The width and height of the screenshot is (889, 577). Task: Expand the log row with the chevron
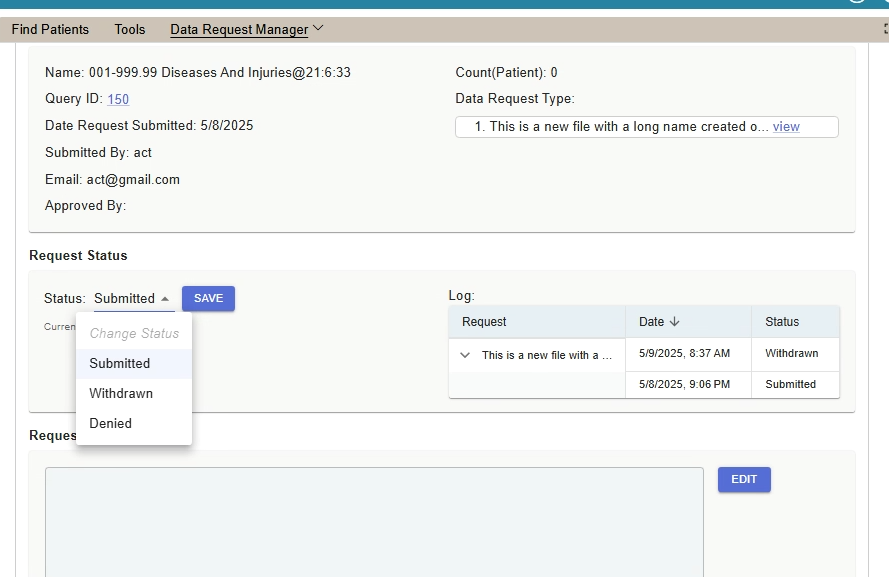[x=465, y=355]
